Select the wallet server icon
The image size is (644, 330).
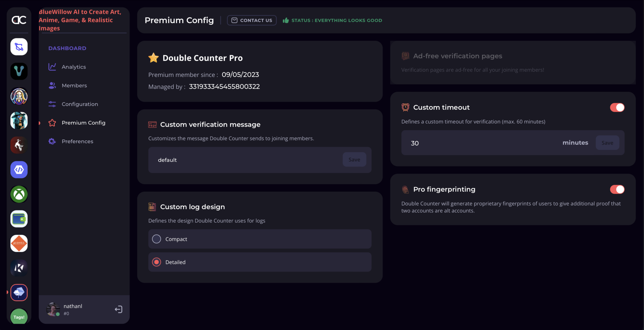[19, 219]
